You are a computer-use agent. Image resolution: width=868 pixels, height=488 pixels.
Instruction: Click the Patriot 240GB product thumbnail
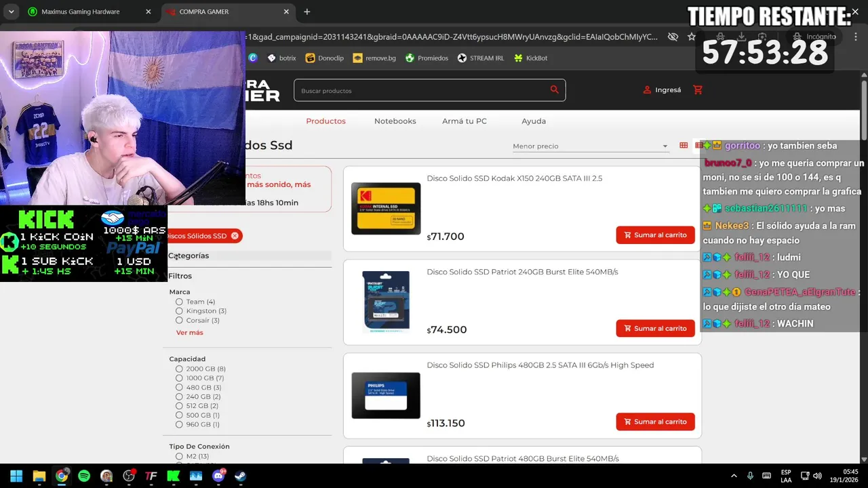386,302
